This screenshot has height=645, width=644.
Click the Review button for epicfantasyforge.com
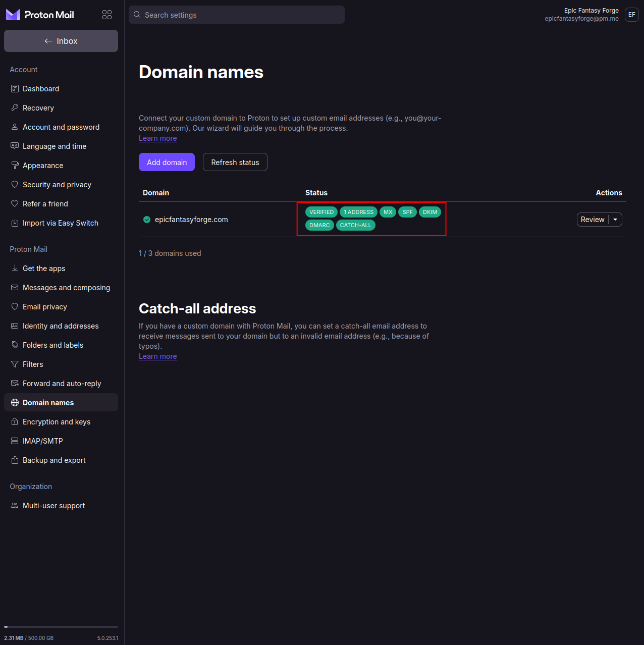click(593, 220)
